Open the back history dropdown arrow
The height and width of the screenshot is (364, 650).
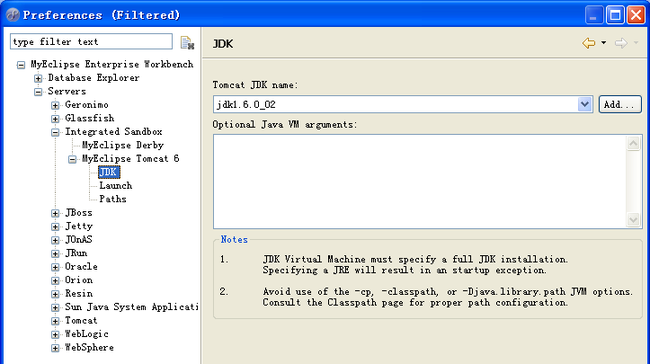pos(604,43)
